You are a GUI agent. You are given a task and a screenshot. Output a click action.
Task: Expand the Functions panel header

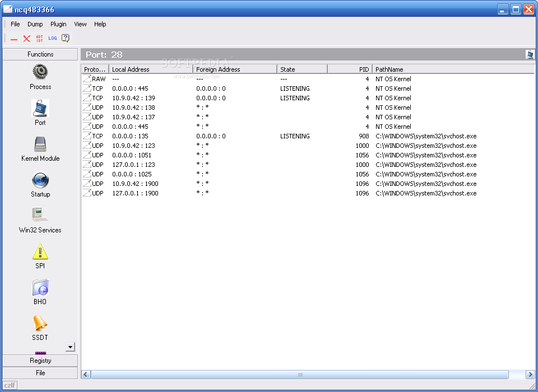[x=40, y=54]
